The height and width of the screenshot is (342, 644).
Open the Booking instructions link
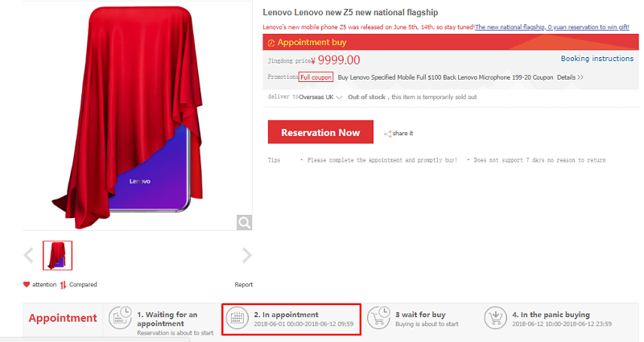[x=597, y=59]
